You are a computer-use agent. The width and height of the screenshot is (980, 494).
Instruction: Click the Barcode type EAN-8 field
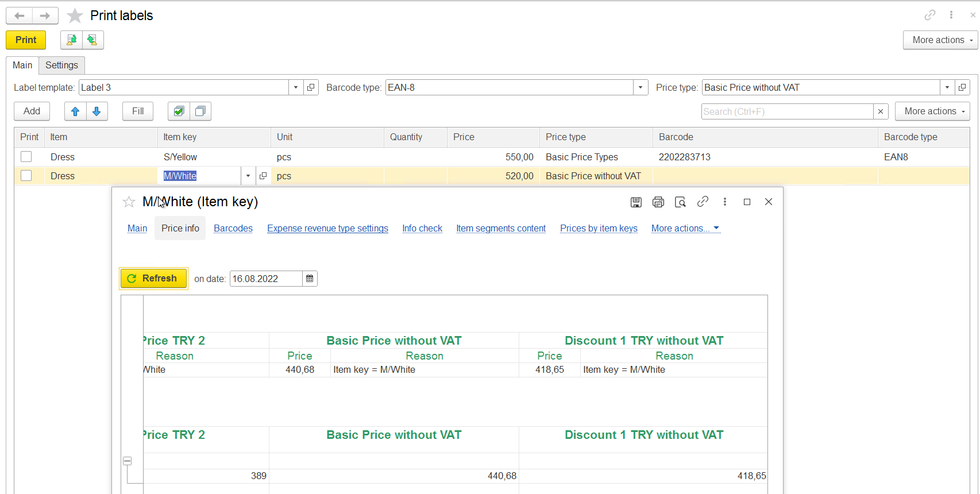[510, 87]
